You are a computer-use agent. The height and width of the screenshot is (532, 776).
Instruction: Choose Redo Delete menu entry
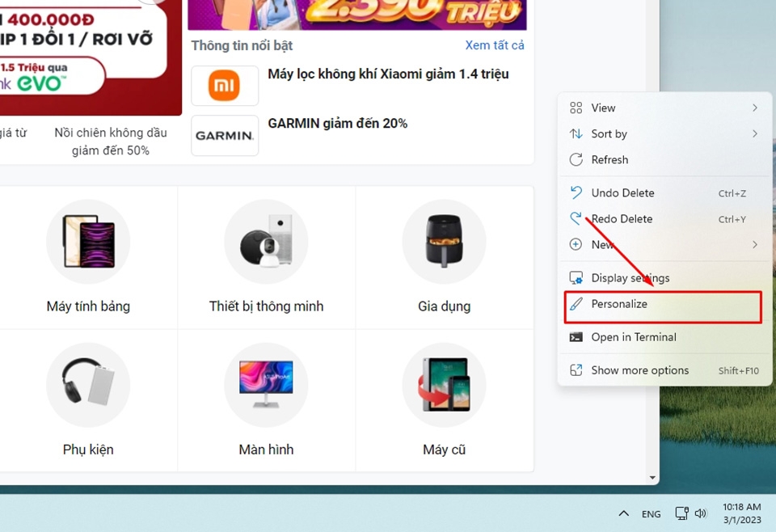664,219
